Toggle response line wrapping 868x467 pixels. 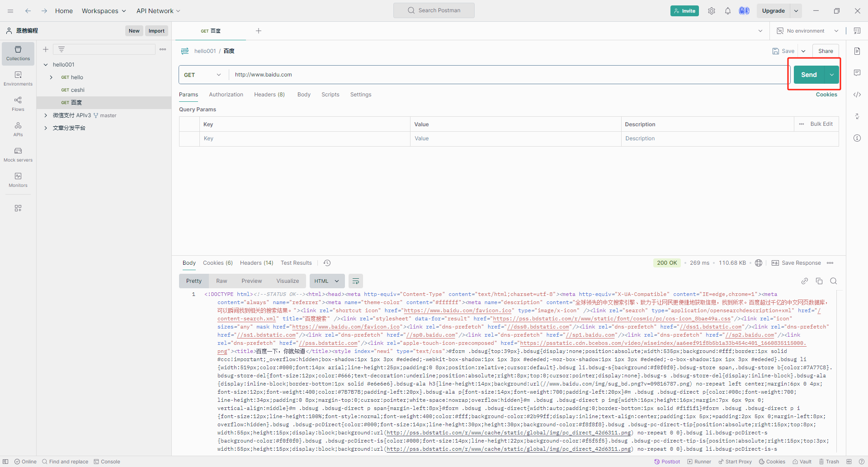tap(356, 281)
